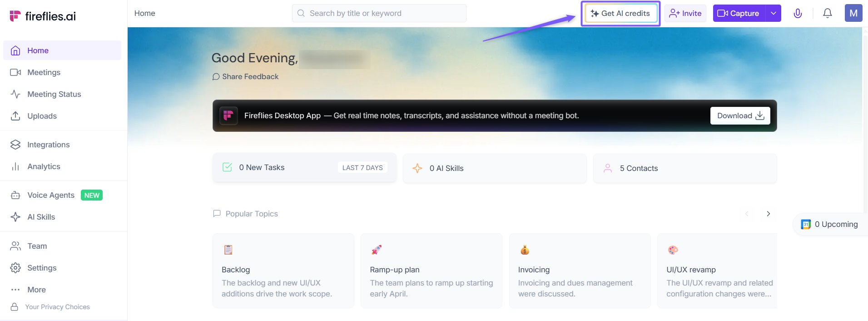The width and height of the screenshot is (868, 321).
Task: Invite teammates with the Invite button
Action: click(x=685, y=13)
